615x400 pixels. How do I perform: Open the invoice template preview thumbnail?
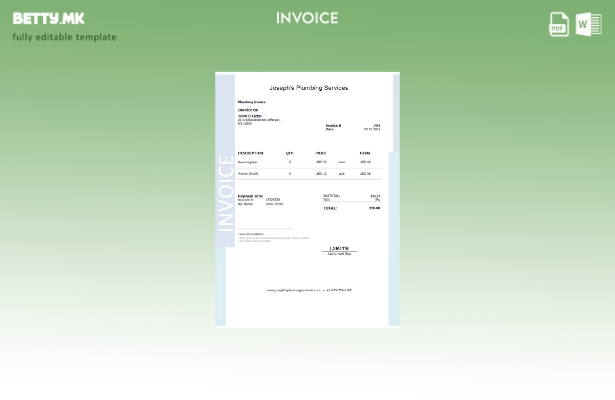point(307,199)
